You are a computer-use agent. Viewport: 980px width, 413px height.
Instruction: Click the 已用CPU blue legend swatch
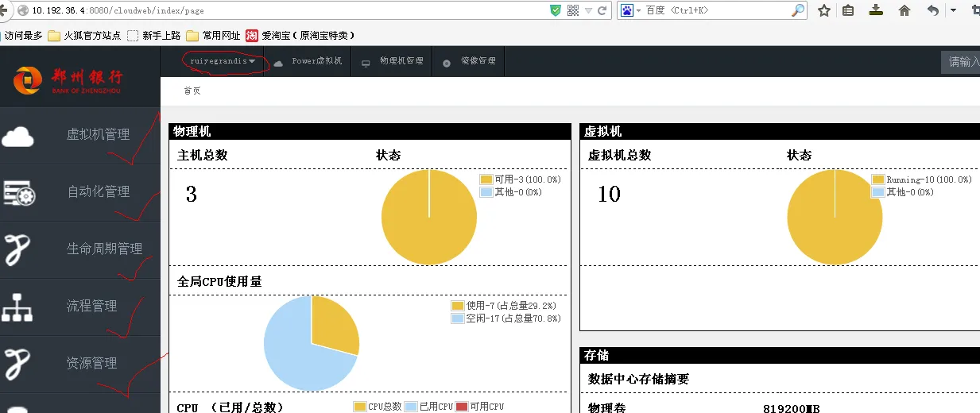click(x=411, y=407)
